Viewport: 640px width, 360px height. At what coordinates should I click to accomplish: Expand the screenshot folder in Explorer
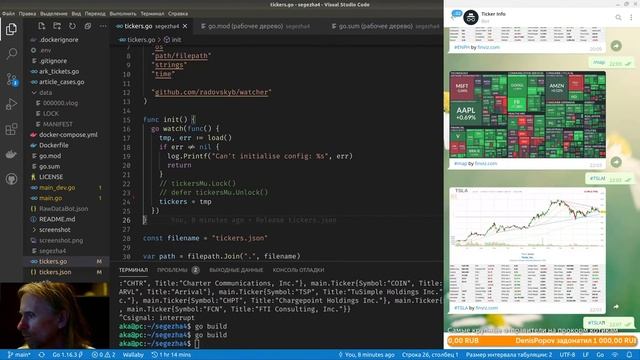coord(55,230)
